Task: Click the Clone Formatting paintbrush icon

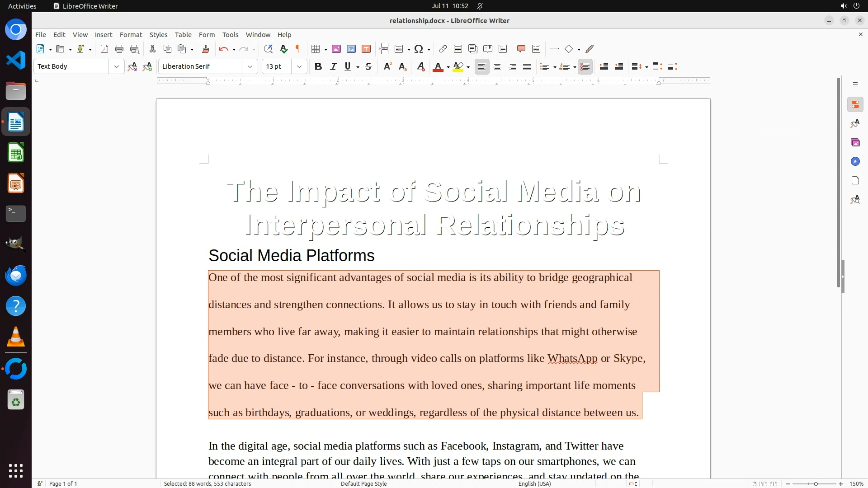Action: [205, 49]
